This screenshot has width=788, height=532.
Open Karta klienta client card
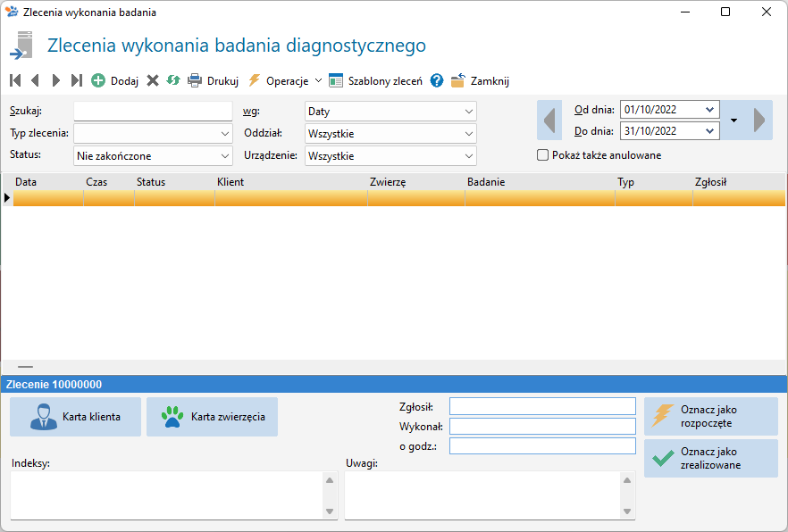[75, 417]
